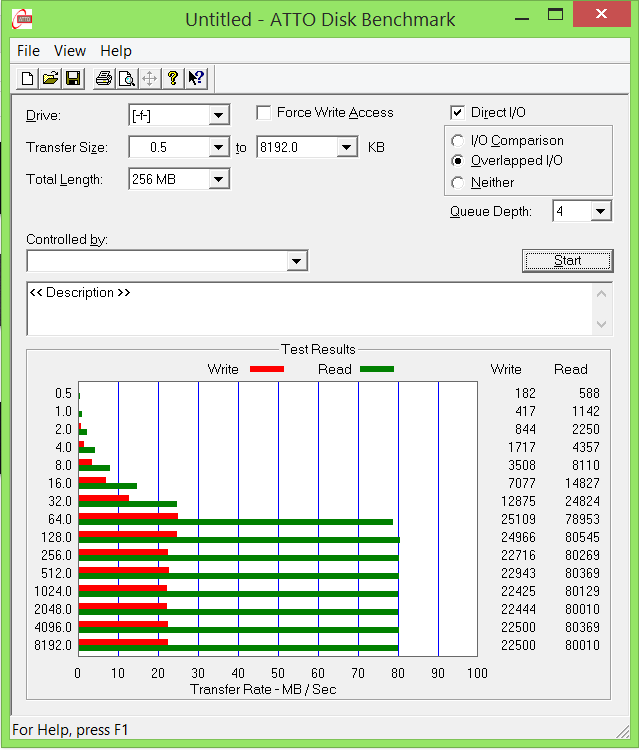
Task: Expand the Queue Depth dropdown
Action: point(600,211)
